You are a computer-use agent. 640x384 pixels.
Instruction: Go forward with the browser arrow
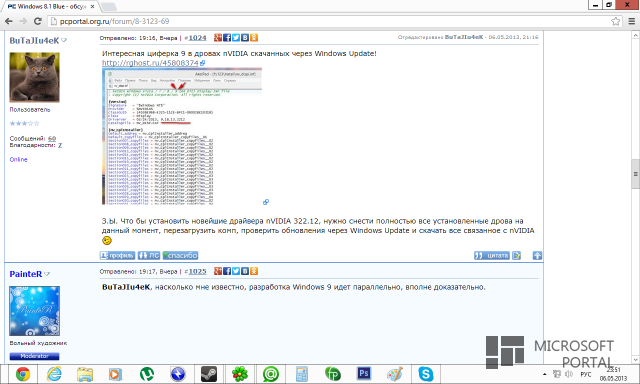23,21
